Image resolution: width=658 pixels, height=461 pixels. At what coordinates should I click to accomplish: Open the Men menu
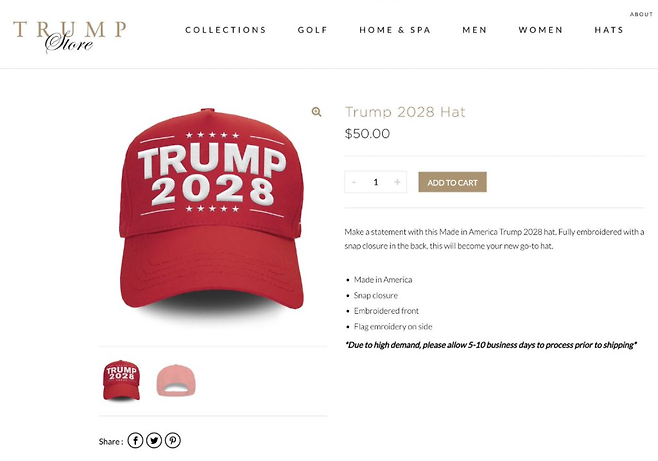click(475, 30)
